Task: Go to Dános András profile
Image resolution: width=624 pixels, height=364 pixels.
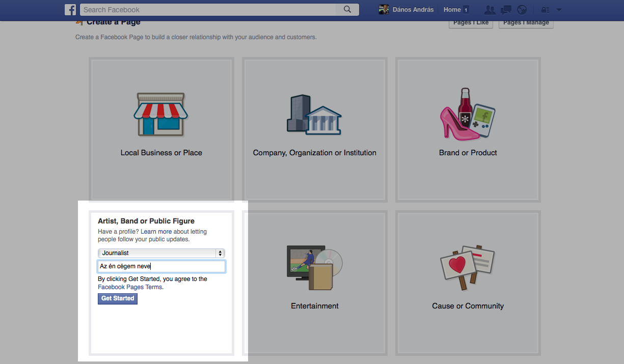Action: click(x=413, y=10)
